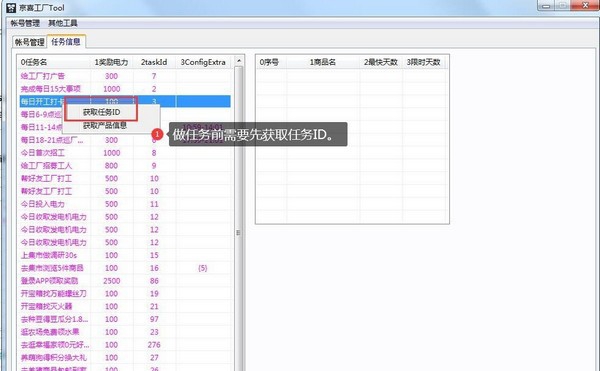Minimize the 京喜工厂Tool window
This screenshot has width=600, height=371.
(x=546, y=6)
